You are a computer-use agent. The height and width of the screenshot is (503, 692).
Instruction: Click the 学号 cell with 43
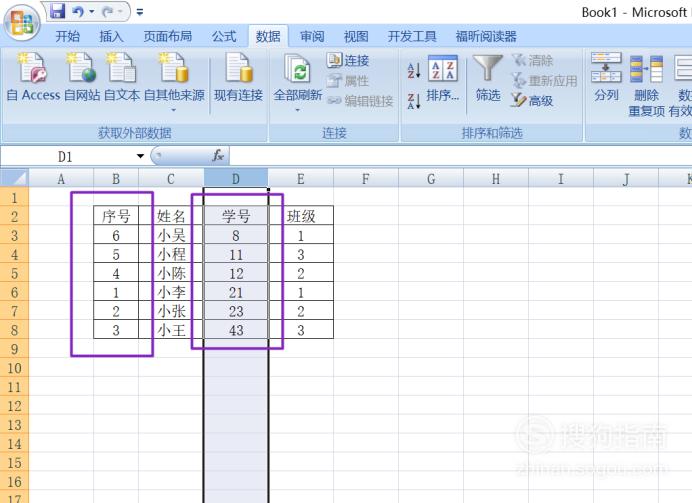236,330
